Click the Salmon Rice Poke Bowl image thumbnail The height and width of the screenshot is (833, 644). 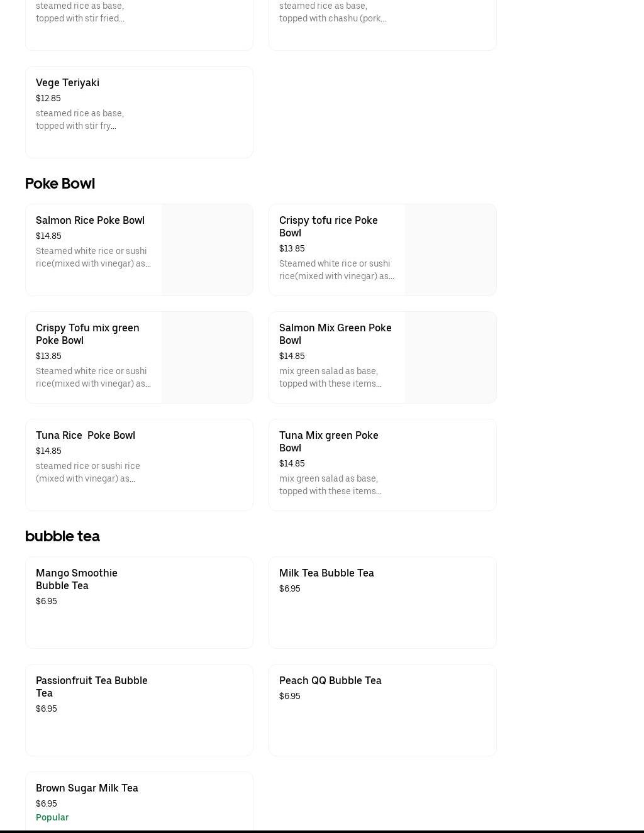coord(207,250)
